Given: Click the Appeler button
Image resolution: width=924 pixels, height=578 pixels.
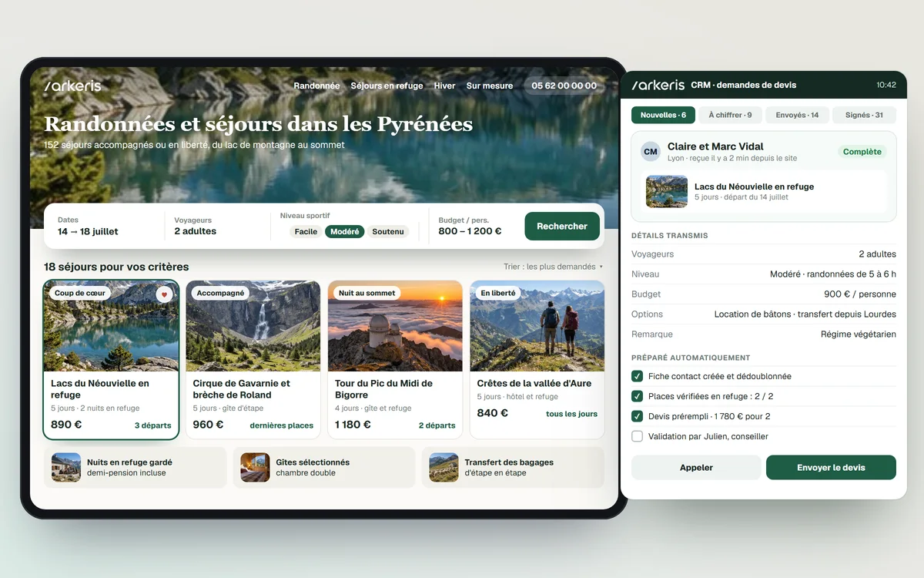Looking at the screenshot, I should pos(696,468).
